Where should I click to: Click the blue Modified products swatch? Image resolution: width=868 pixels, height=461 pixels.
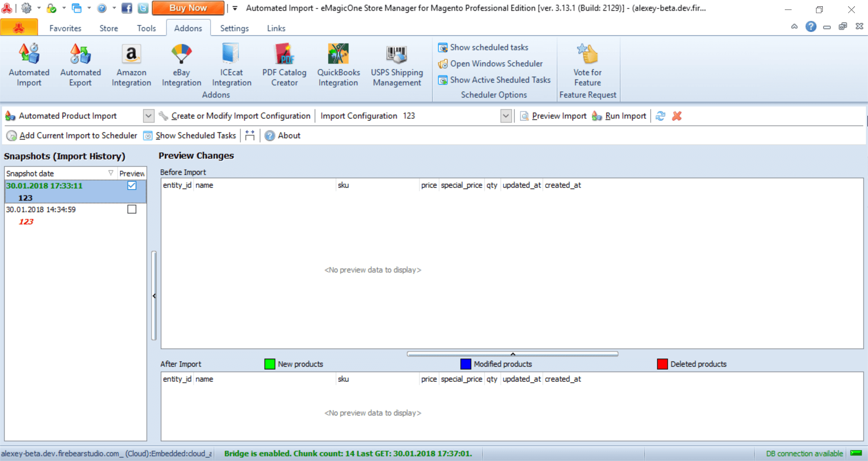click(x=466, y=364)
